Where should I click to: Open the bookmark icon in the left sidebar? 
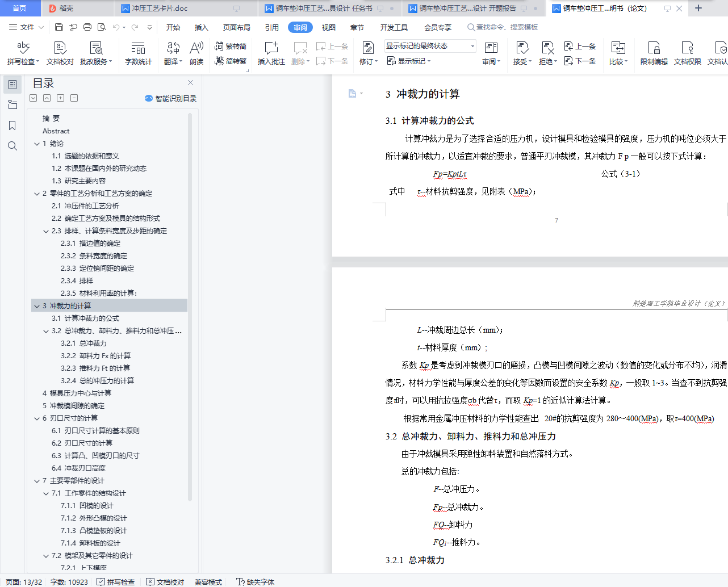point(12,125)
